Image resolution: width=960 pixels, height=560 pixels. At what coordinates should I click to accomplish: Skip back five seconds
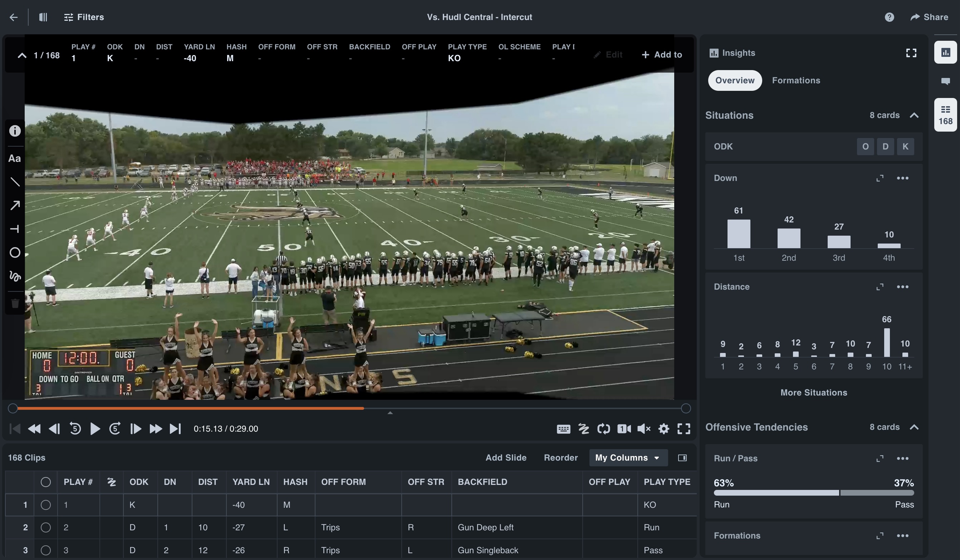(x=75, y=429)
